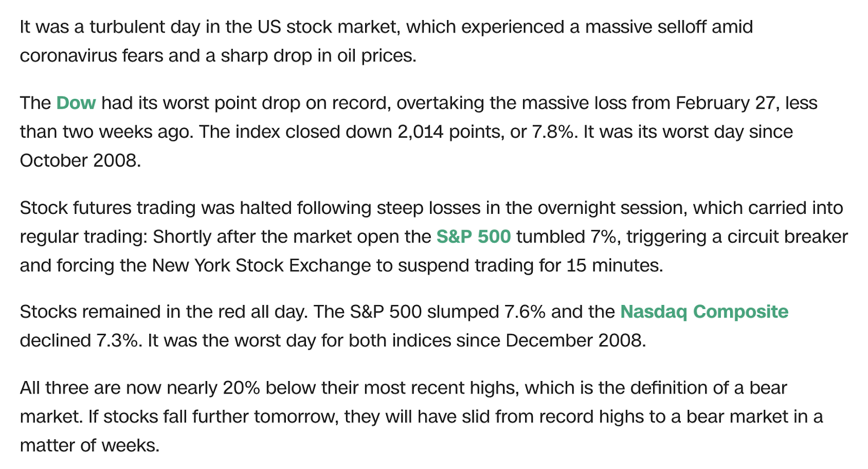The width and height of the screenshot is (868, 469).
Task: Open the Nasdaq Composite link
Action: tap(704, 312)
